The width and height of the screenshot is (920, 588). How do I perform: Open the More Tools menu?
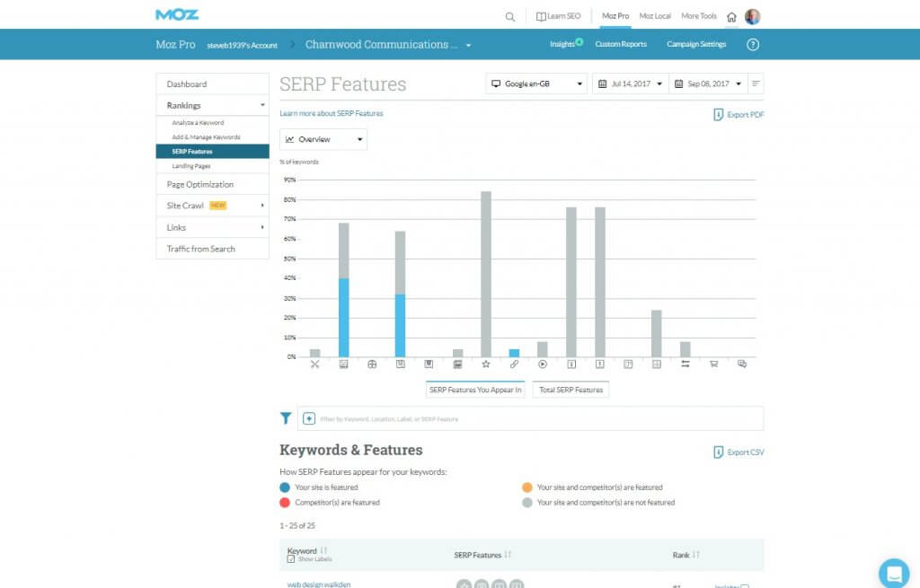click(699, 16)
